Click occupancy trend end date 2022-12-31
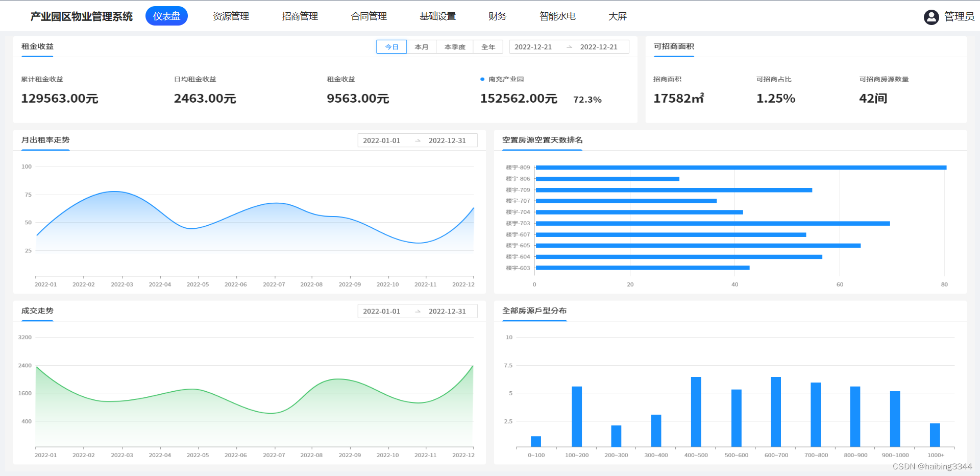 pyautogui.click(x=447, y=140)
